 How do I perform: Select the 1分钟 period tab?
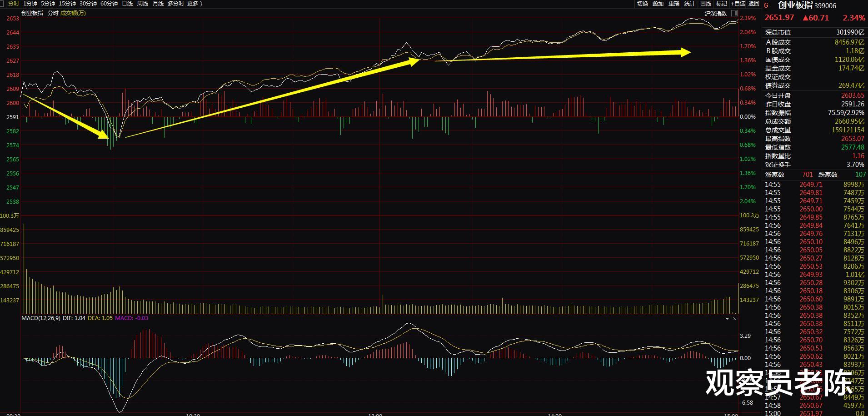click(x=30, y=4)
